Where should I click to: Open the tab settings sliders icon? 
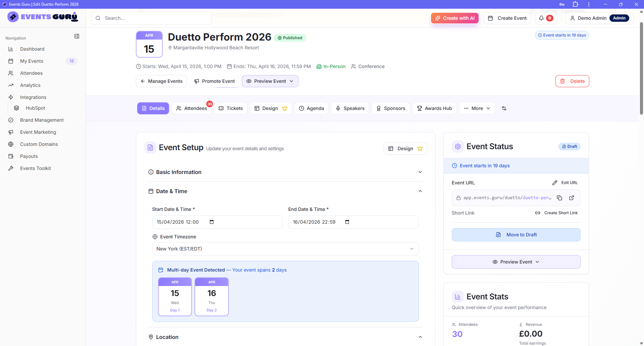pyautogui.click(x=504, y=108)
